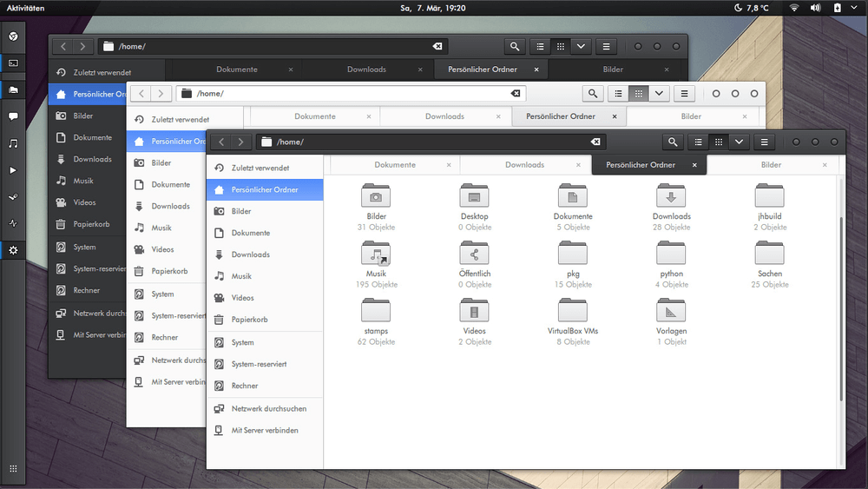Viewport: 868px width, 489px height.
Task: Open view dropdown in middle light window
Action: (x=659, y=94)
